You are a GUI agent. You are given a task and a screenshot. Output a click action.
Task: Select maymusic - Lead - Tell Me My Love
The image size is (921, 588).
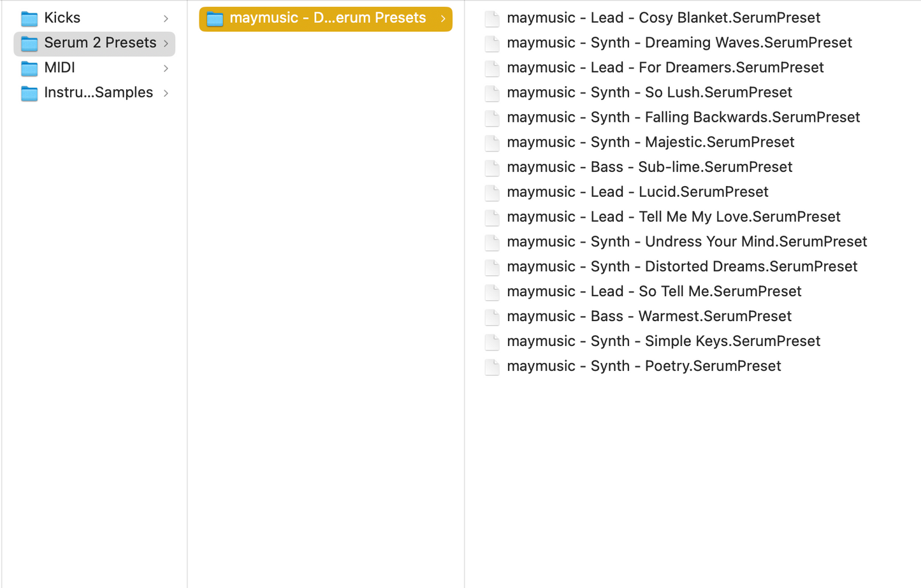click(672, 217)
